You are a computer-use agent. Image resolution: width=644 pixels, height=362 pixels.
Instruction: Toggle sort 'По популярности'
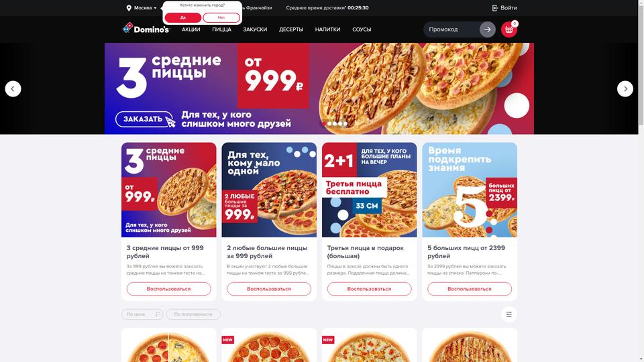point(193,314)
